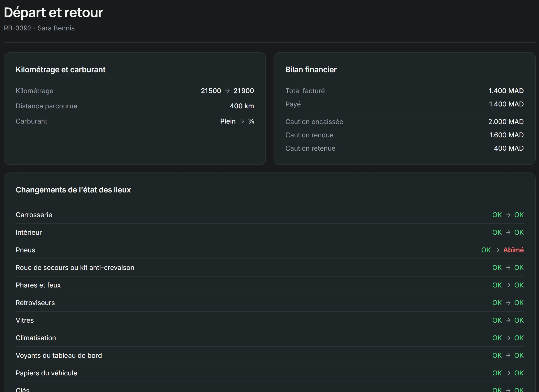Click the starting mileage value 21500

(x=211, y=91)
